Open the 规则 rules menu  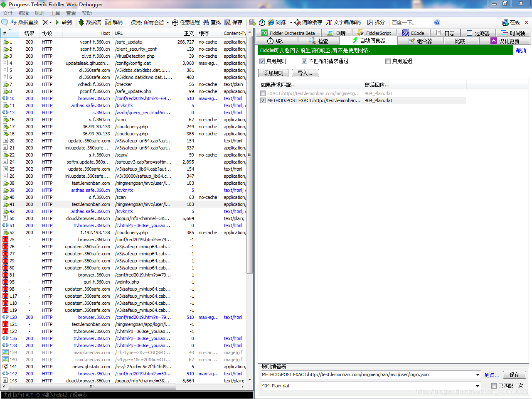coord(39,13)
